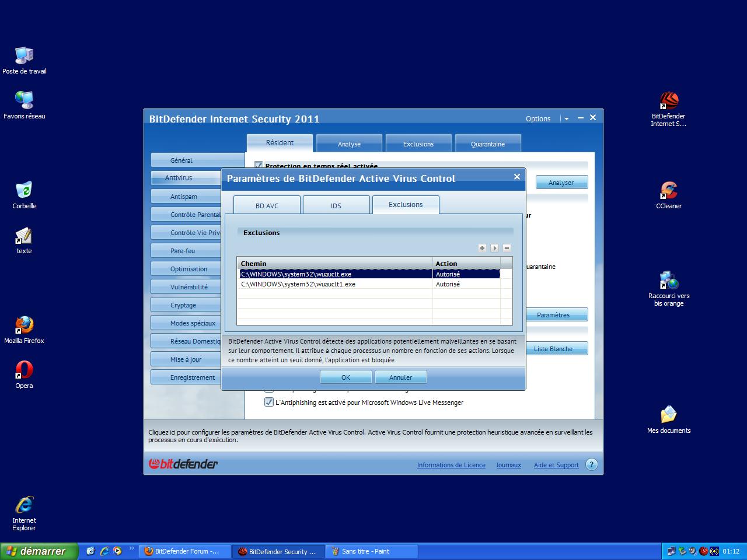Switch to the IDS tab
The image size is (747, 560).
(336, 205)
